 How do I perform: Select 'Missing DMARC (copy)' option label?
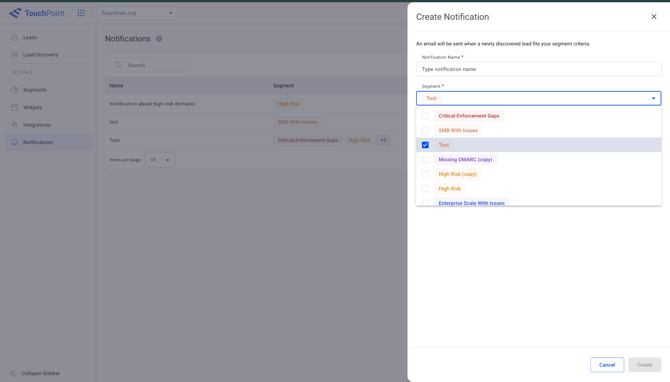(465, 159)
